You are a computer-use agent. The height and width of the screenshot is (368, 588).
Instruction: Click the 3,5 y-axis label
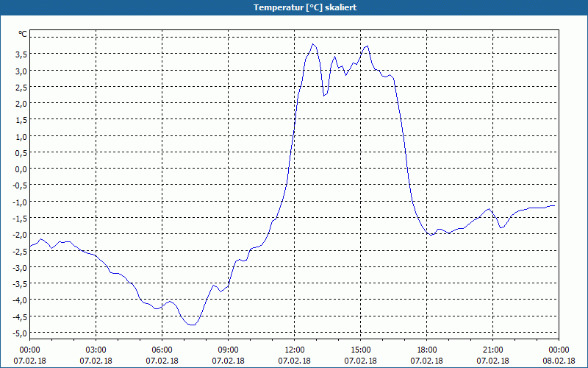22,54
